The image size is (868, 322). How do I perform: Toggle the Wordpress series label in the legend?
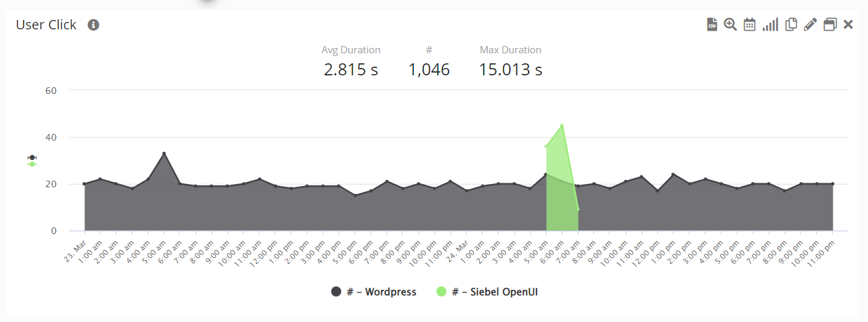coord(381,292)
